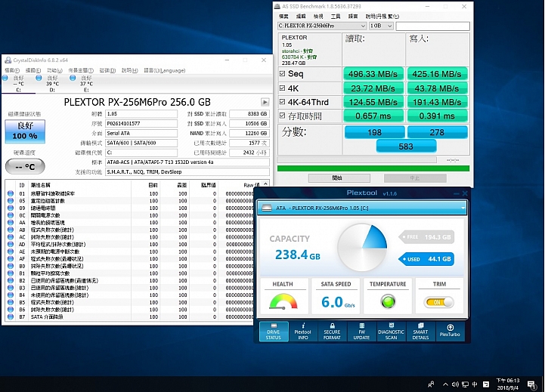
Task: Open 檢視 menu in AS SSD Benchmark
Action: (x=318, y=17)
